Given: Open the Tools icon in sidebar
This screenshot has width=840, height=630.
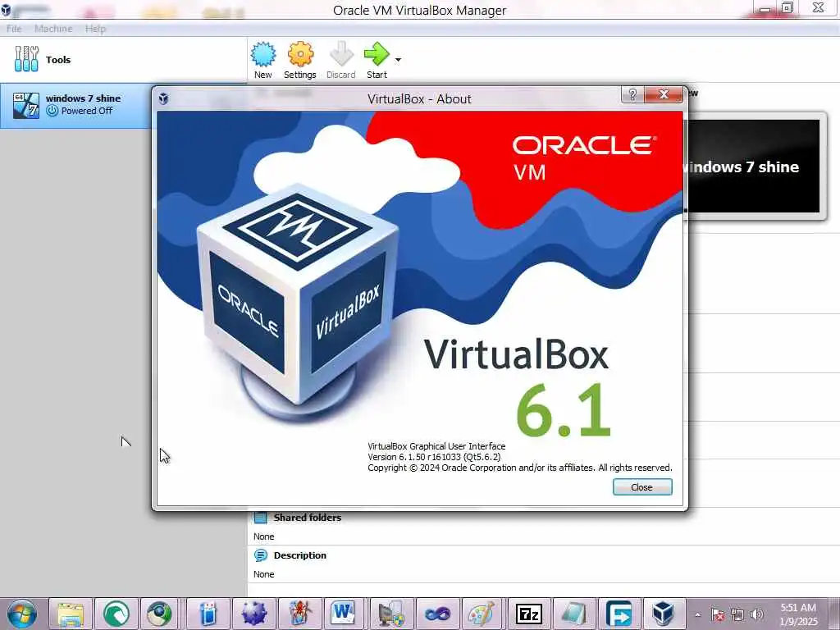Looking at the screenshot, I should [26, 59].
